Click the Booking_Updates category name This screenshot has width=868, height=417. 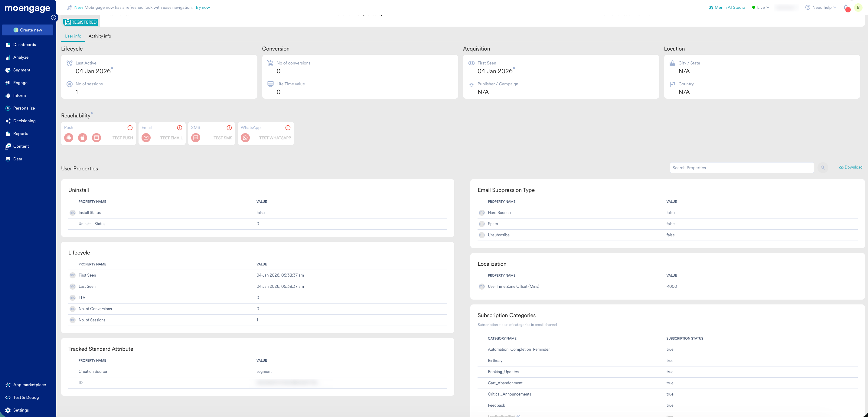click(503, 372)
